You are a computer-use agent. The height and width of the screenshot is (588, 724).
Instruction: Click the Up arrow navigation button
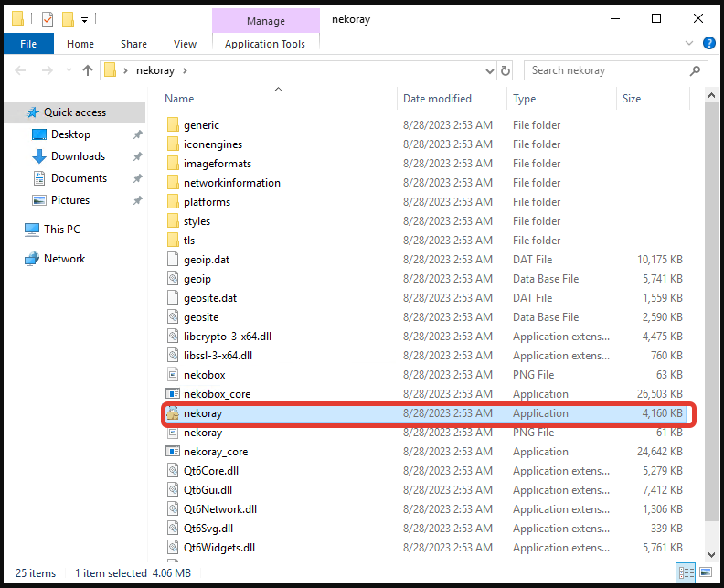click(x=88, y=70)
